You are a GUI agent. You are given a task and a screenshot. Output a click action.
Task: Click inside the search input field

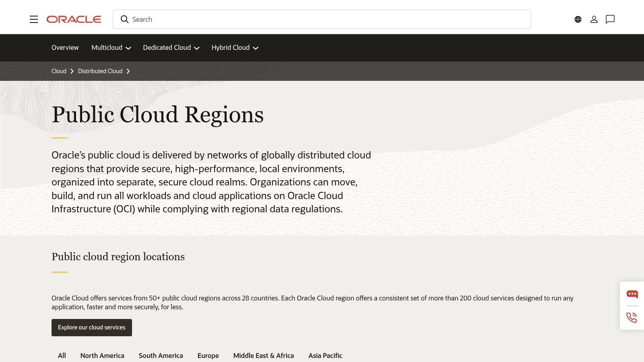[282, 19]
